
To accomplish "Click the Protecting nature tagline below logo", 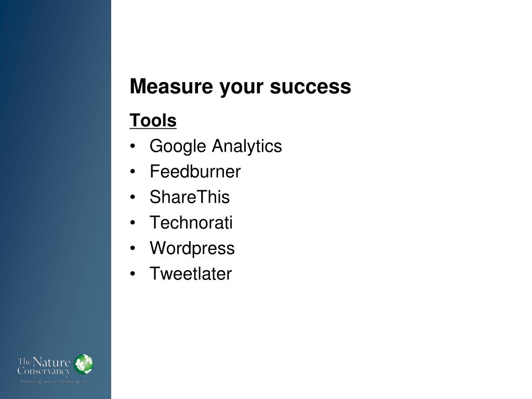I will tap(54, 382).
